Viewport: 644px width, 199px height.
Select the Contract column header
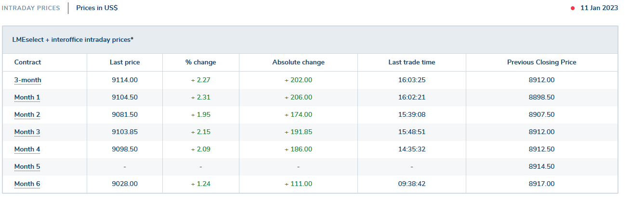(x=27, y=62)
